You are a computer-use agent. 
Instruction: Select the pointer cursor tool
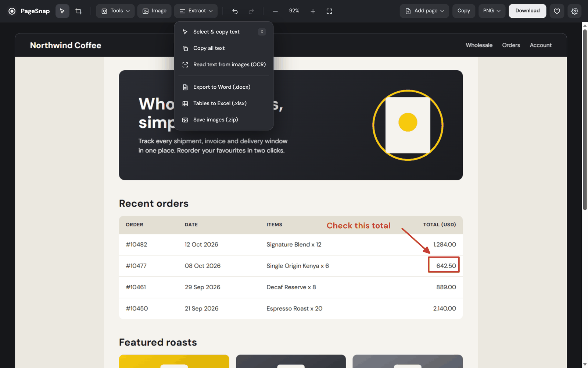62,11
